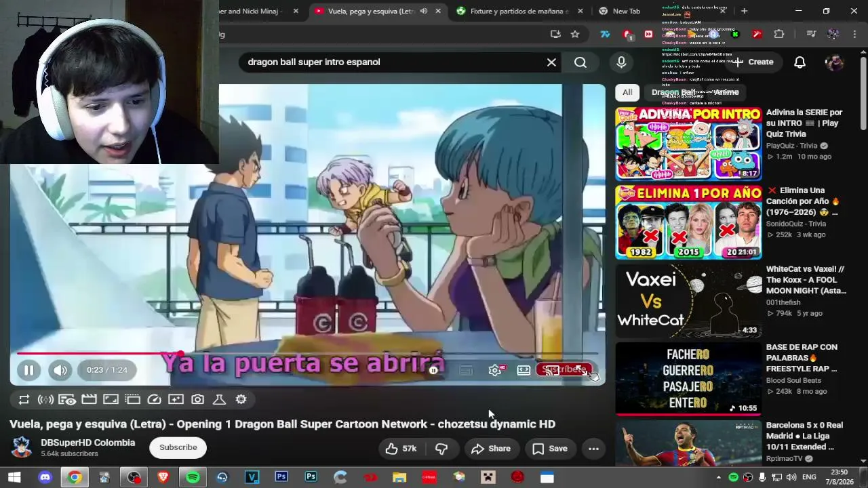The height and width of the screenshot is (488, 868).
Task: Click the playback speed gauge icon
Action: click(154, 400)
